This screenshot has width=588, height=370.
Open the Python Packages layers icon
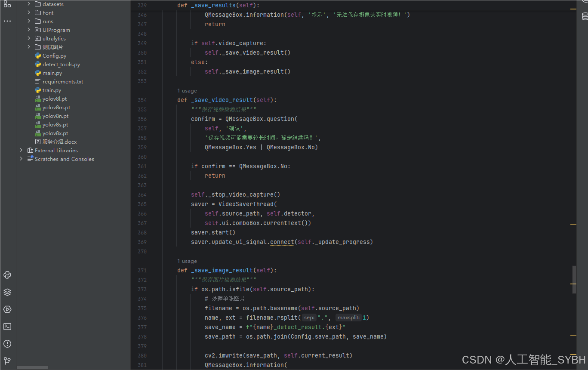pos(7,292)
